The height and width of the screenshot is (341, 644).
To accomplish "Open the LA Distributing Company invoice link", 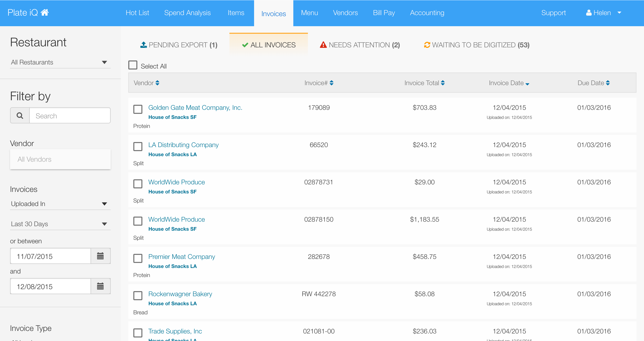I will coord(183,145).
